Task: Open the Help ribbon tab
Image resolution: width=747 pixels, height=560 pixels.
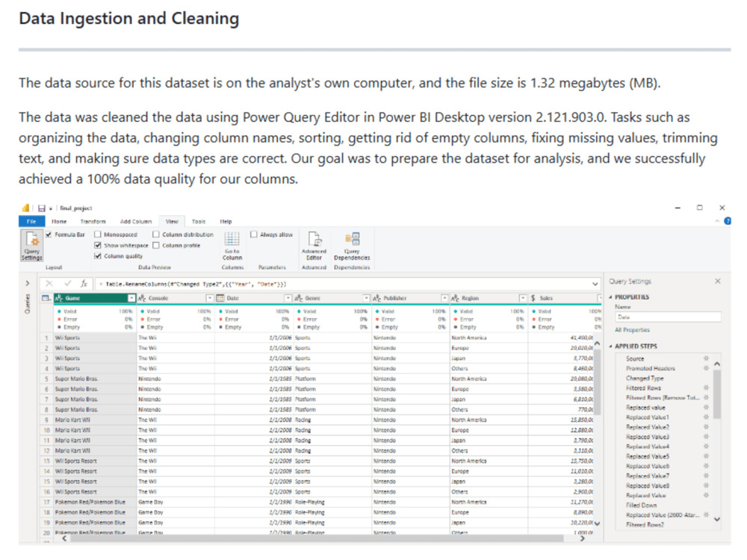Action: (x=226, y=222)
